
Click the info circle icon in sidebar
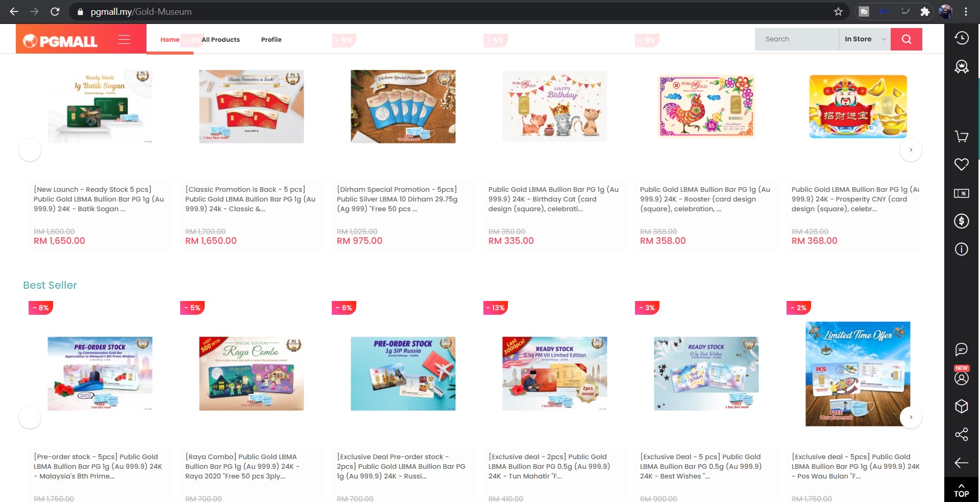(961, 249)
